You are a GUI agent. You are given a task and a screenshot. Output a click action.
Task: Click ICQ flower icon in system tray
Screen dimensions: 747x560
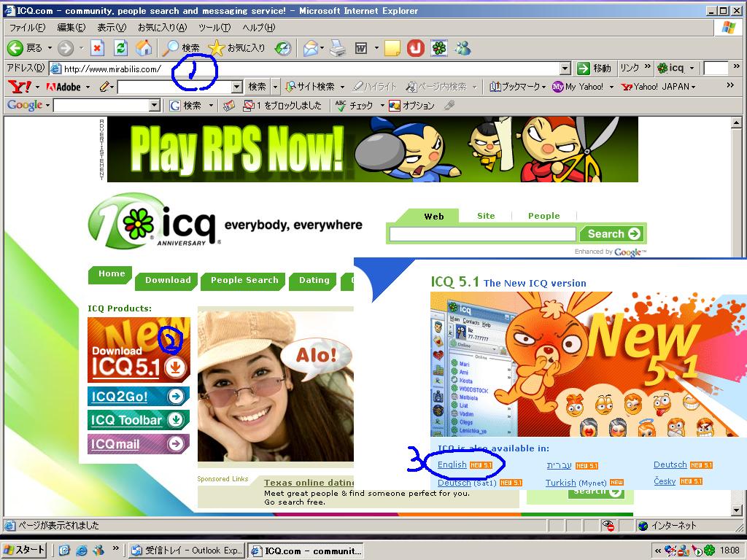(710, 550)
